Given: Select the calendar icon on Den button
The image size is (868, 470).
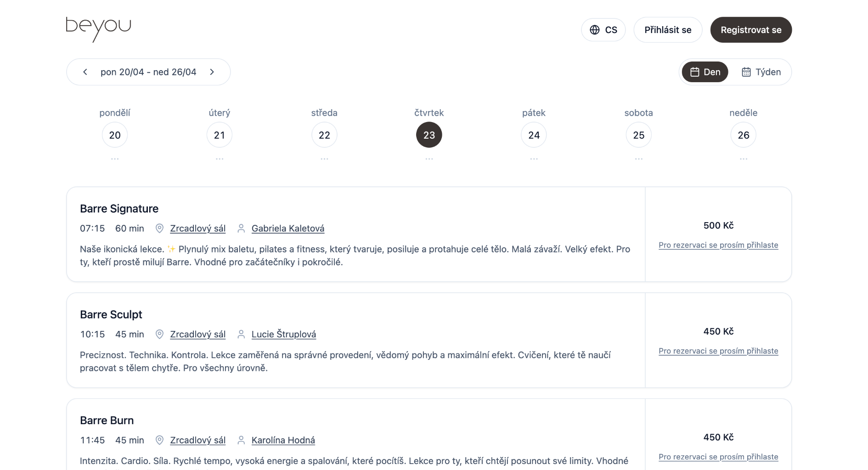Looking at the screenshot, I should (x=695, y=72).
